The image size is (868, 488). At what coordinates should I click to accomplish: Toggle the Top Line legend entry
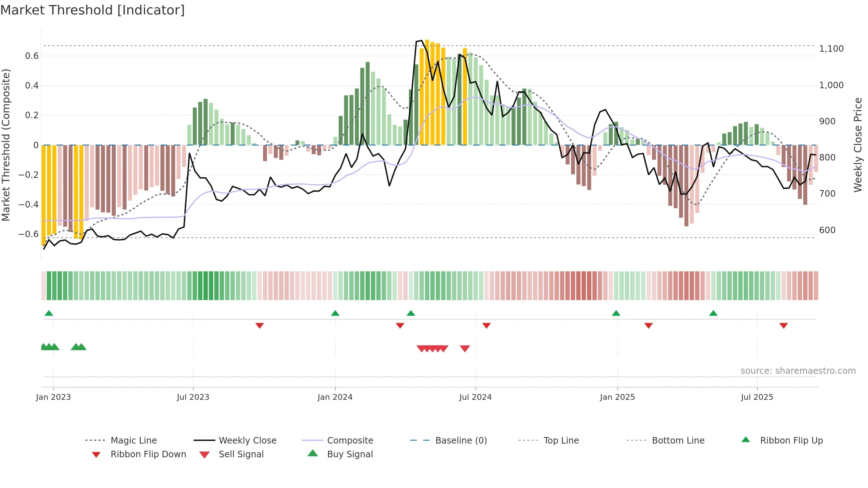[x=549, y=440]
